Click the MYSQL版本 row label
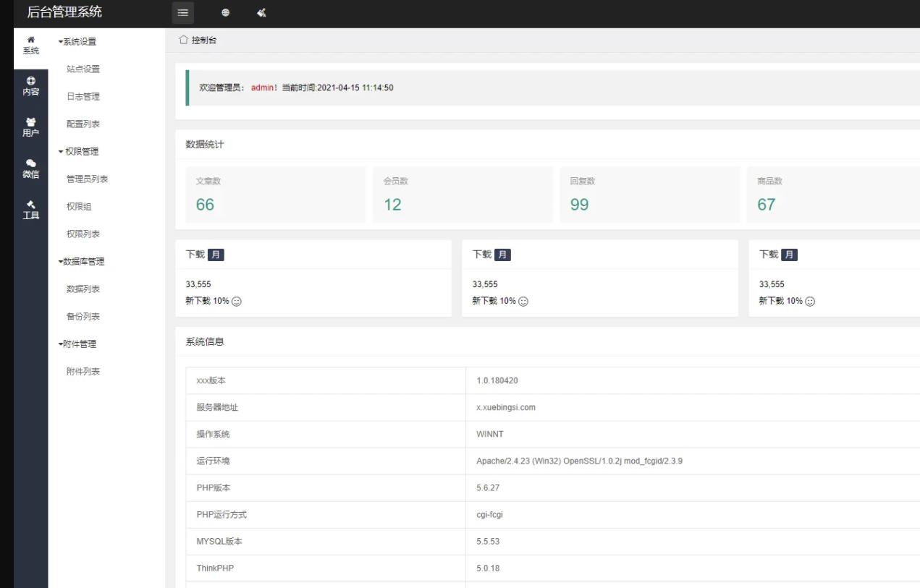The width and height of the screenshot is (920, 588). click(x=219, y=541)
